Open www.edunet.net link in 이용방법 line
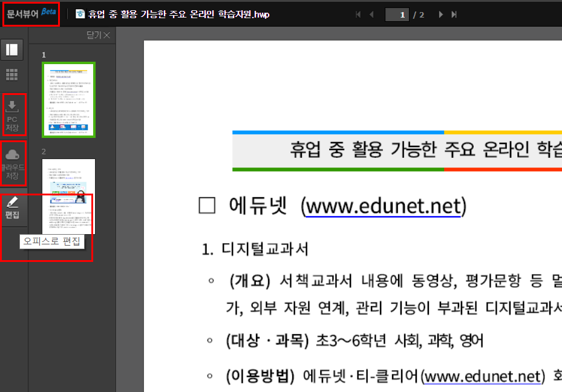 [x=482, y=376]
